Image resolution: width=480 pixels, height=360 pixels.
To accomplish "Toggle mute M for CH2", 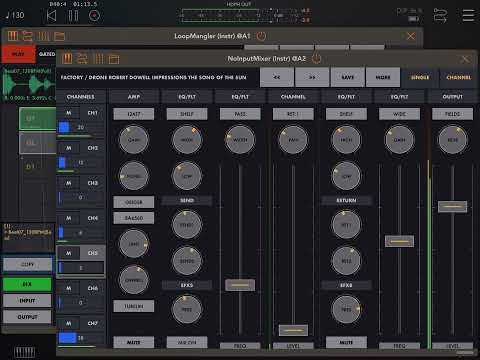I will click(68, 148).
